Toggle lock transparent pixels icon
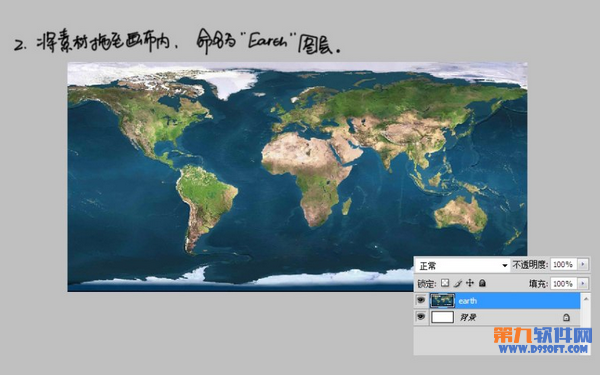Image resolution: width=600 pixels, height=375 pixels. tap(445, 283)
